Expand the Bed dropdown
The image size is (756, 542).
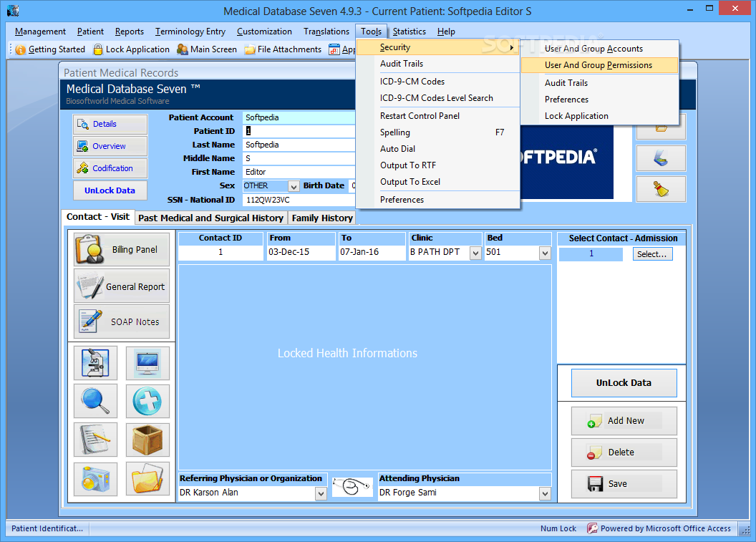(545, 253)
